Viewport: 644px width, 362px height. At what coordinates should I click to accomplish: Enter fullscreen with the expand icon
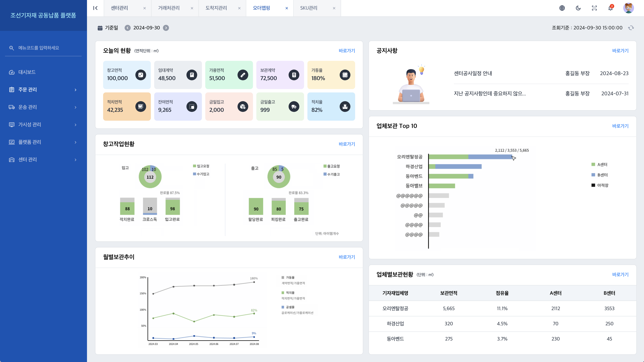(594, 8)
